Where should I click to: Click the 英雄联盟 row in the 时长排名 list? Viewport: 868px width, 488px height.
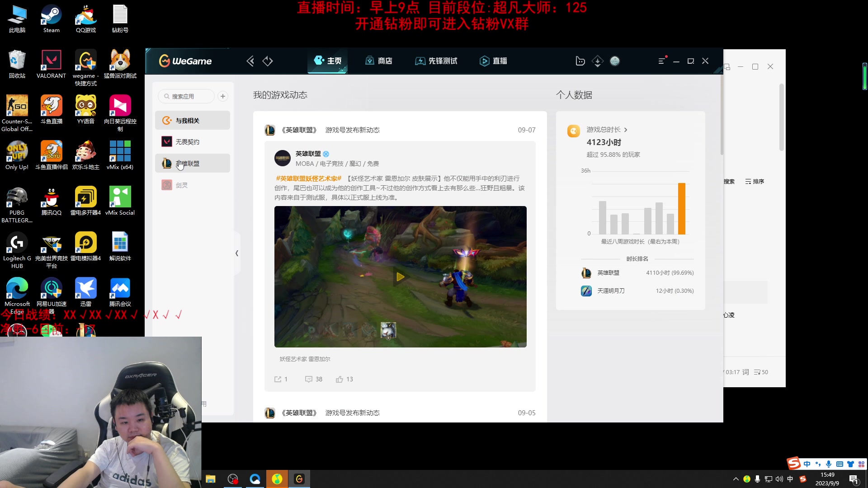(x=637, y=273)
